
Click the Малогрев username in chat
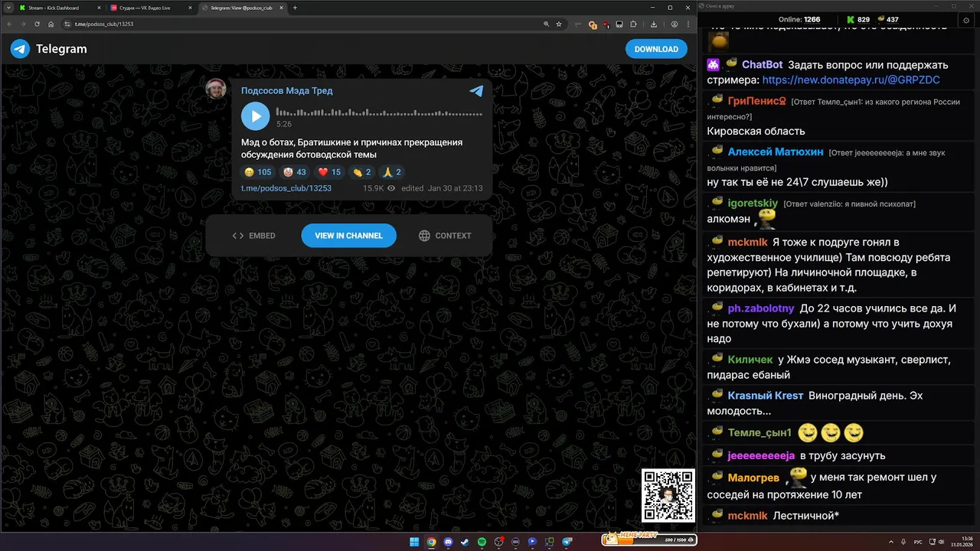(x=753, y=478)
